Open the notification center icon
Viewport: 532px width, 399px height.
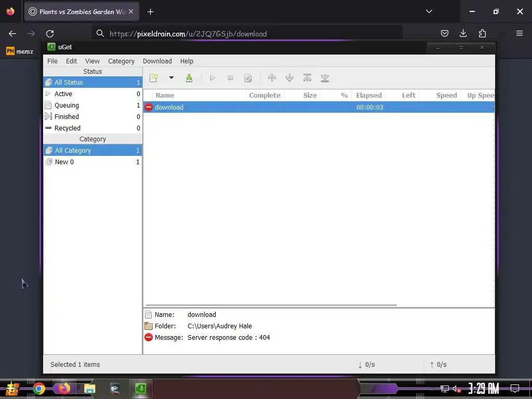point(515,389)
